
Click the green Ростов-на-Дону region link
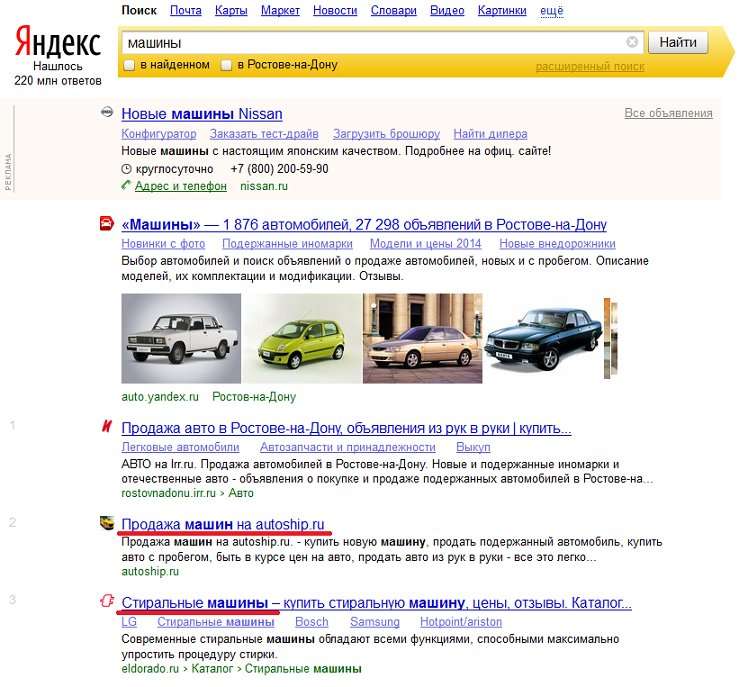click(254, 397)
